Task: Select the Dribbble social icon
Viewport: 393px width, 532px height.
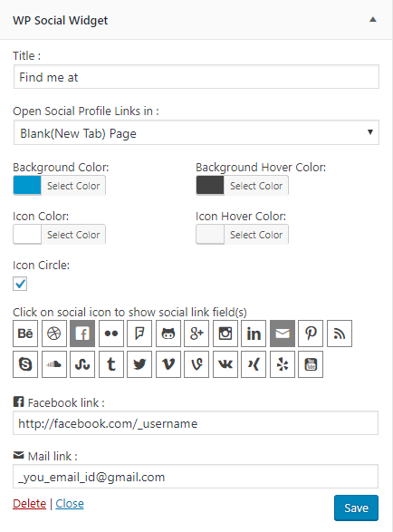Action: point(54,334)
